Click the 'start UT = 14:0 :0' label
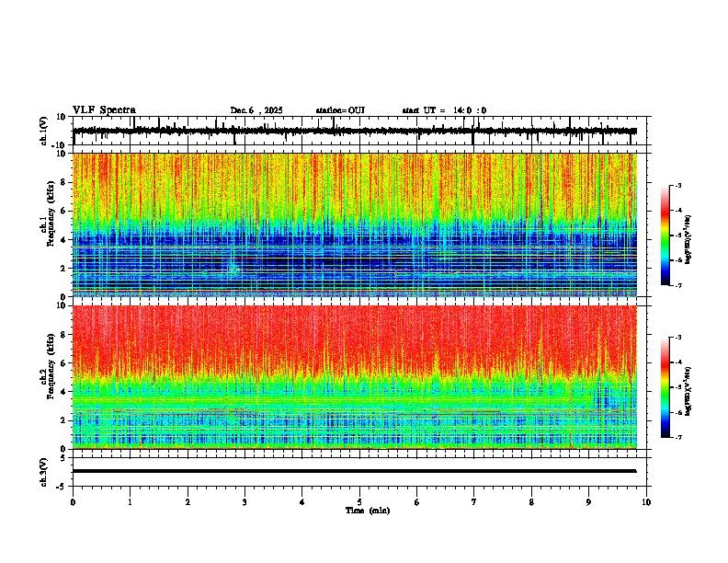Viewport: 728px width, 563px height. pos(444,110)
